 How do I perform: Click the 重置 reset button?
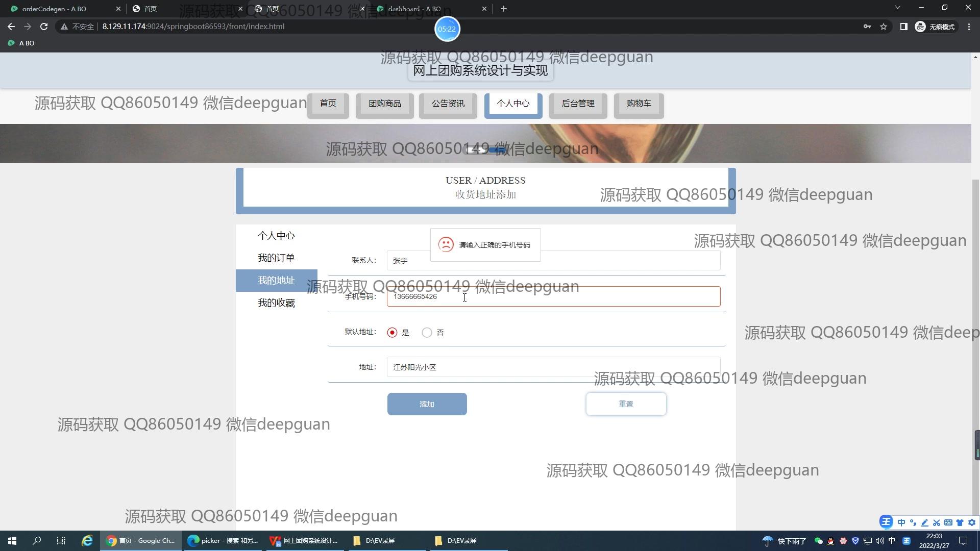point(626,404)
